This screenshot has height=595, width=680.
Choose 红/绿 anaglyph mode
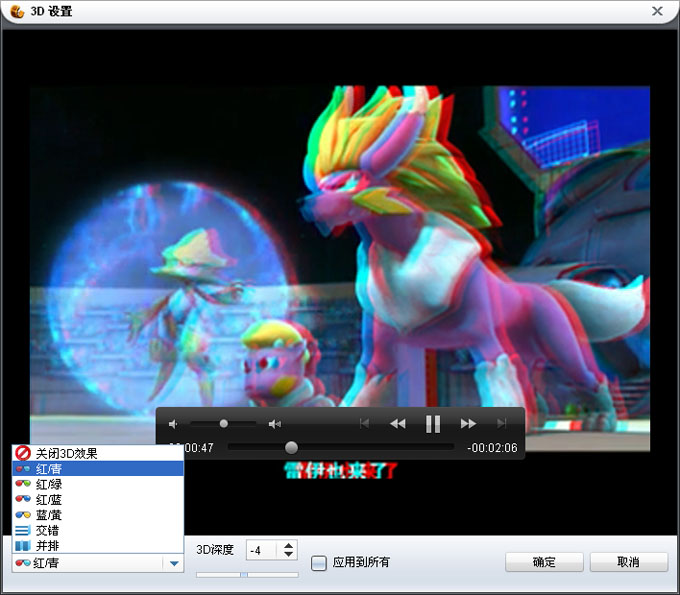click(x=98, y=484)
